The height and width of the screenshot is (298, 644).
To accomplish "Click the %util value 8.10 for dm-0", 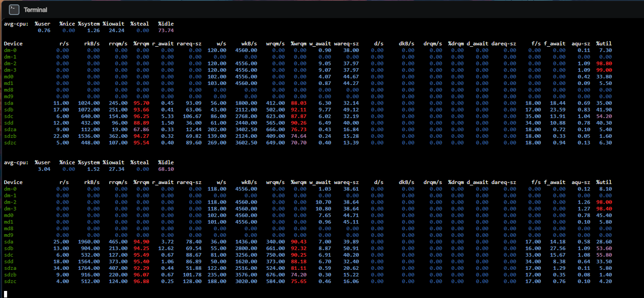I will point(606,189).
